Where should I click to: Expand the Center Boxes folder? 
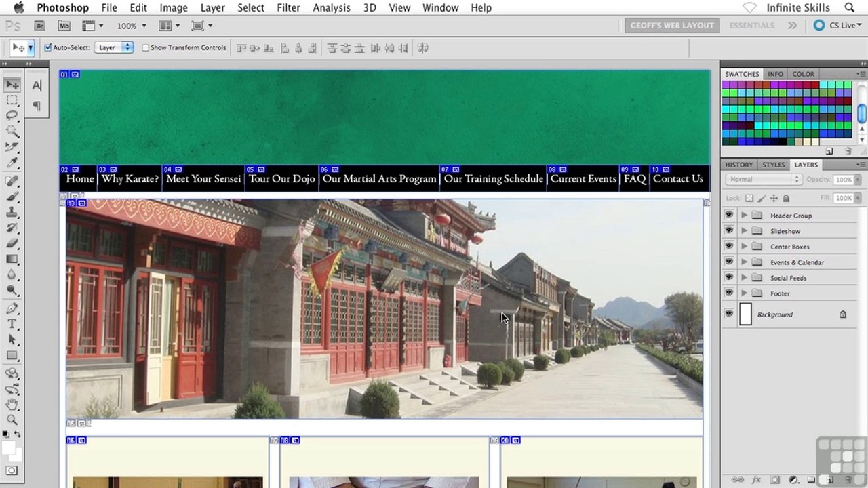(745, 247)
